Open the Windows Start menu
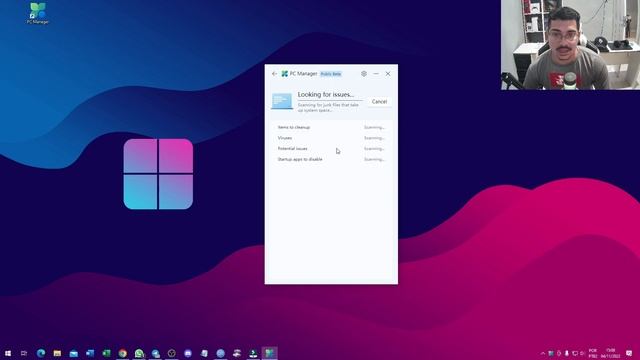 point(8,353)
